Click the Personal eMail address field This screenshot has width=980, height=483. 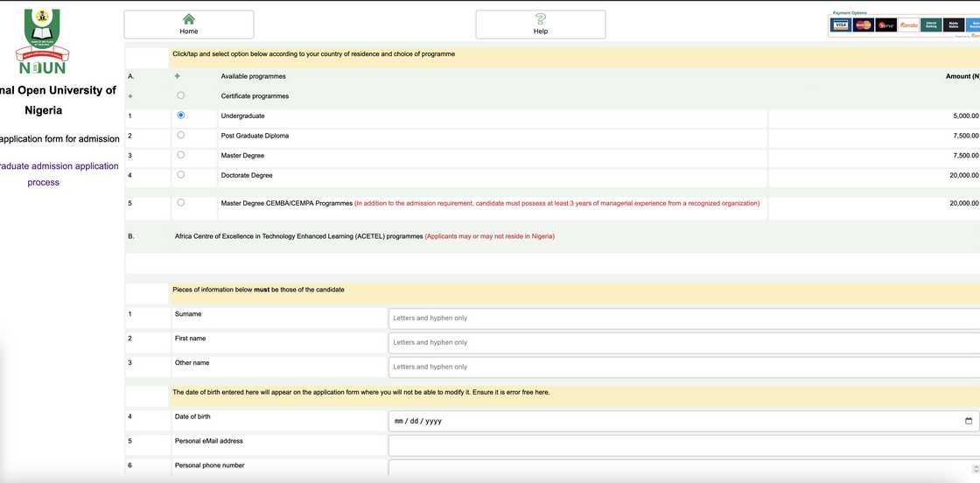(683, 445)
